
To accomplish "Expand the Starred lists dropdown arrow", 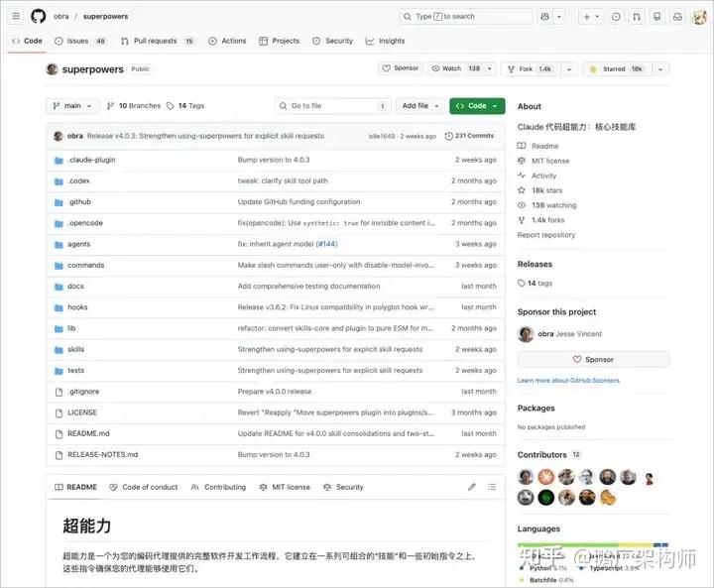I will pos(660,69).
